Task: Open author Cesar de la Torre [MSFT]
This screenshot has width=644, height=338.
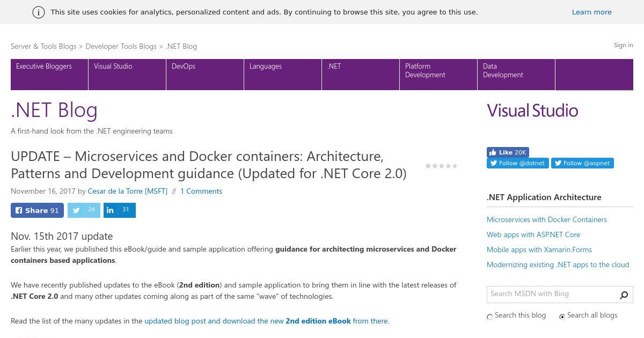Action: coord(127,191)
